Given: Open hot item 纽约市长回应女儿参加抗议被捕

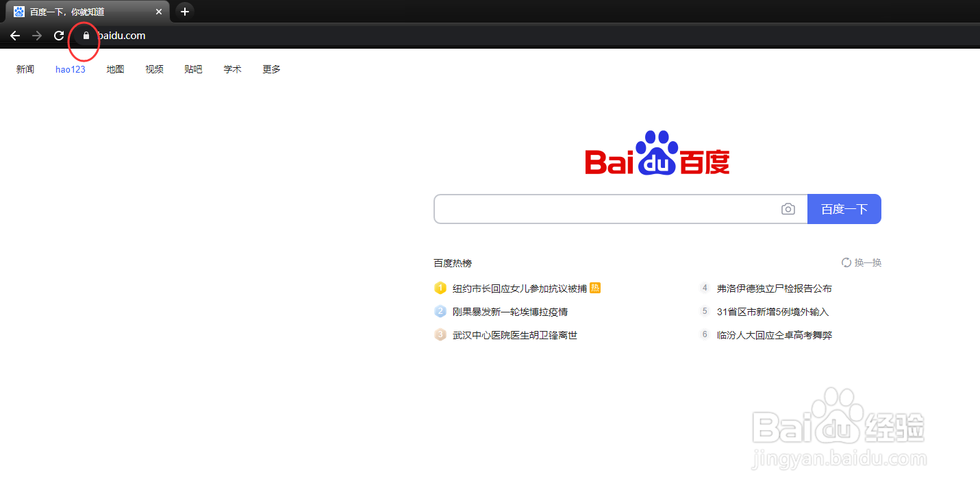Looking at the screenshot, I should (520, 288).
